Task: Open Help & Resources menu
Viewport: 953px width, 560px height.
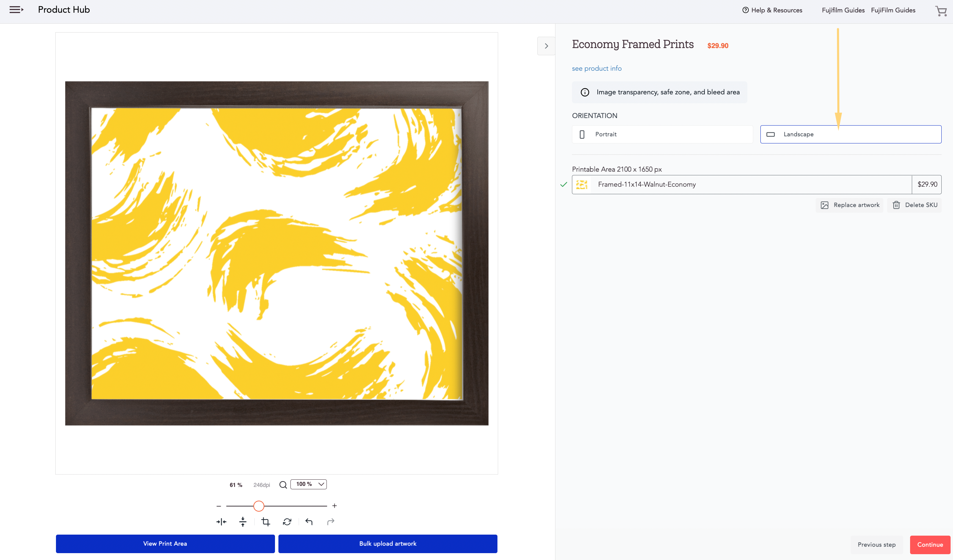Action: [x=772, y=10]
